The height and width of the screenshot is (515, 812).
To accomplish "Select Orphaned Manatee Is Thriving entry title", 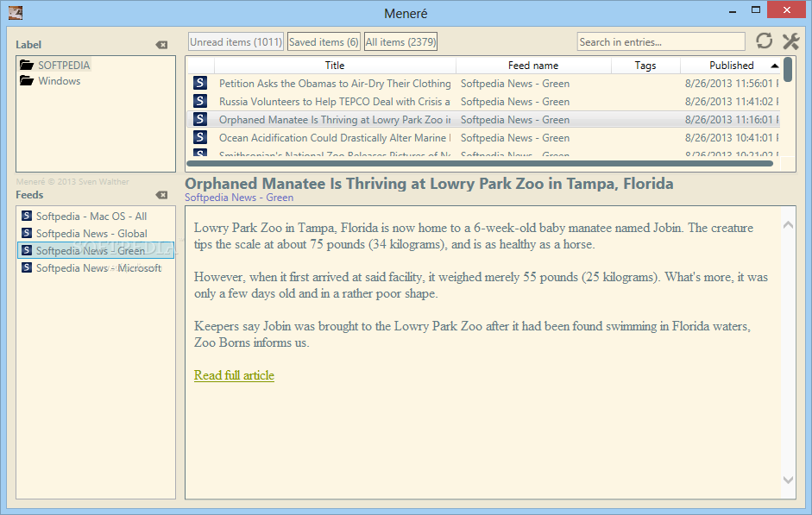I will coord(335,120).
